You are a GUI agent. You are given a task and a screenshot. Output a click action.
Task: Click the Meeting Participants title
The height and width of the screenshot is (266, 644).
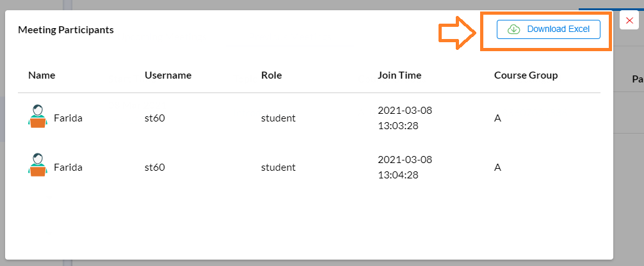click(66, 29)
